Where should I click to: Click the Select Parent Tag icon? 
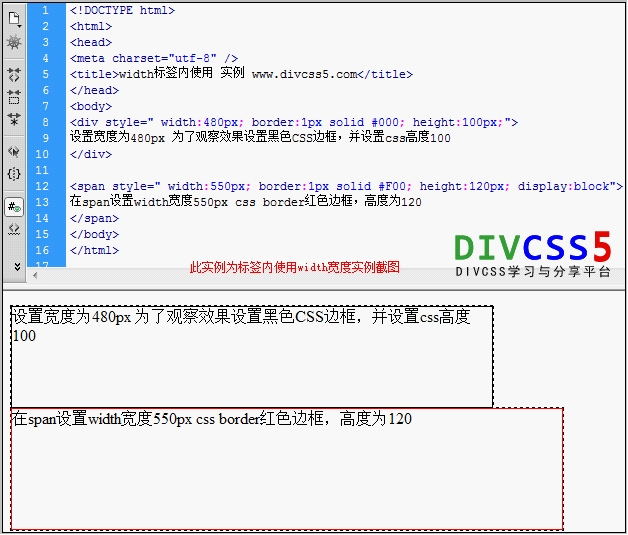tap(14, 152)
